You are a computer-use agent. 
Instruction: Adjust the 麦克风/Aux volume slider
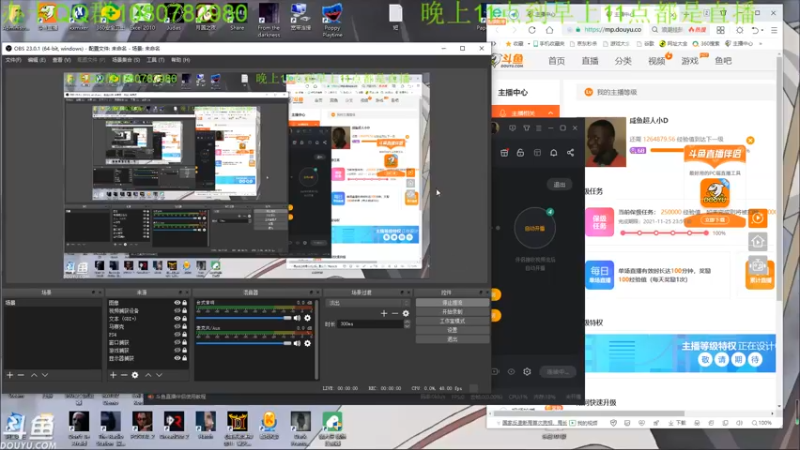coord(244,343)
